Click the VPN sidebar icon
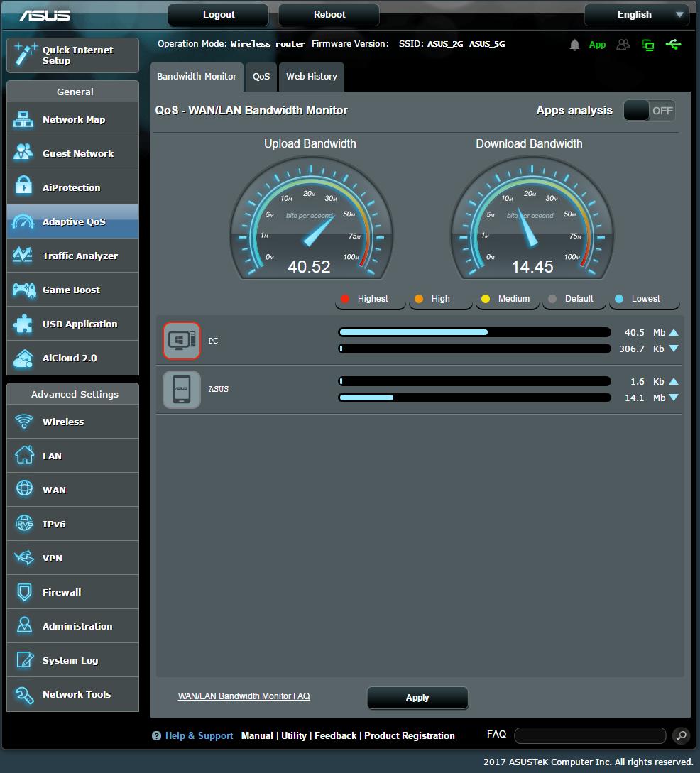The width and height of the screenshot is (700, 773). [x=24, y=557]
